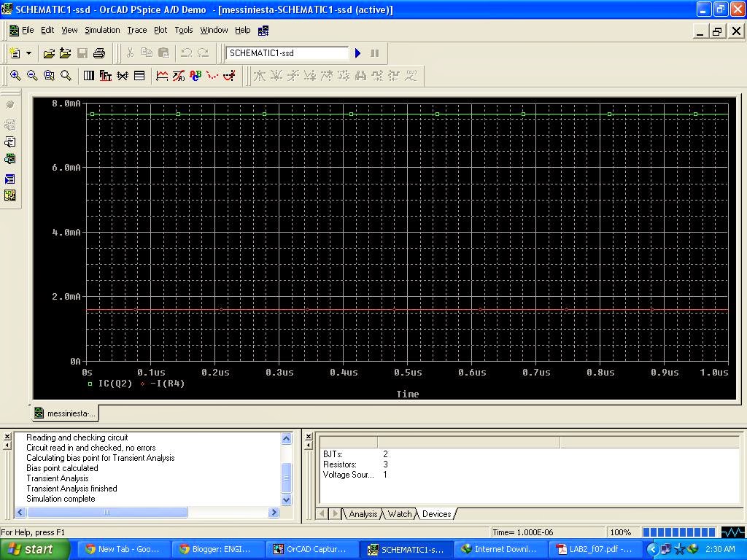
Task: Open the Simulation menu
Action: click(102, 30)
